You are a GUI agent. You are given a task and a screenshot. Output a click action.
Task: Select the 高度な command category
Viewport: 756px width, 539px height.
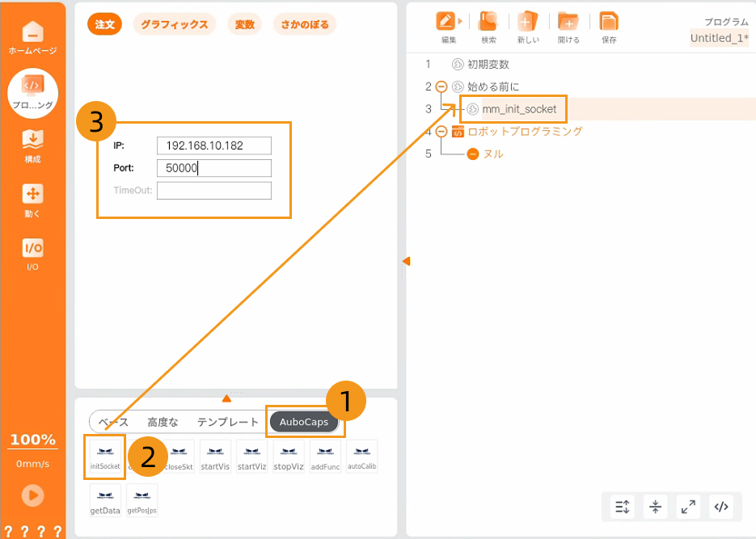tap(163, 423)
